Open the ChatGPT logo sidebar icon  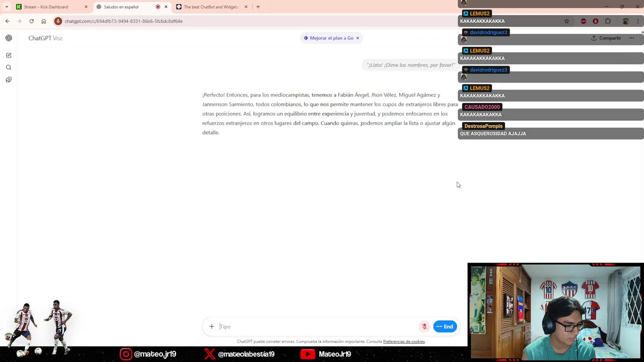pyautogui.click(x=9, y=38)
